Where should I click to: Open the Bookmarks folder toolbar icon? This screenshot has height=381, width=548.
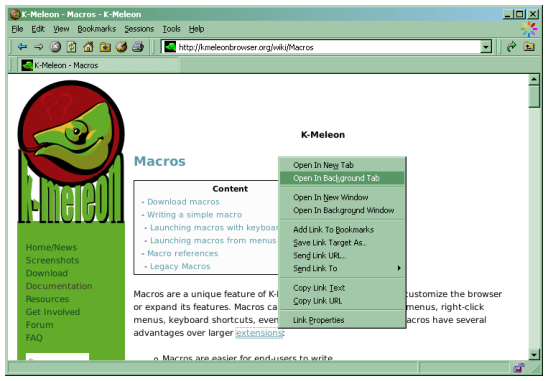105,46
